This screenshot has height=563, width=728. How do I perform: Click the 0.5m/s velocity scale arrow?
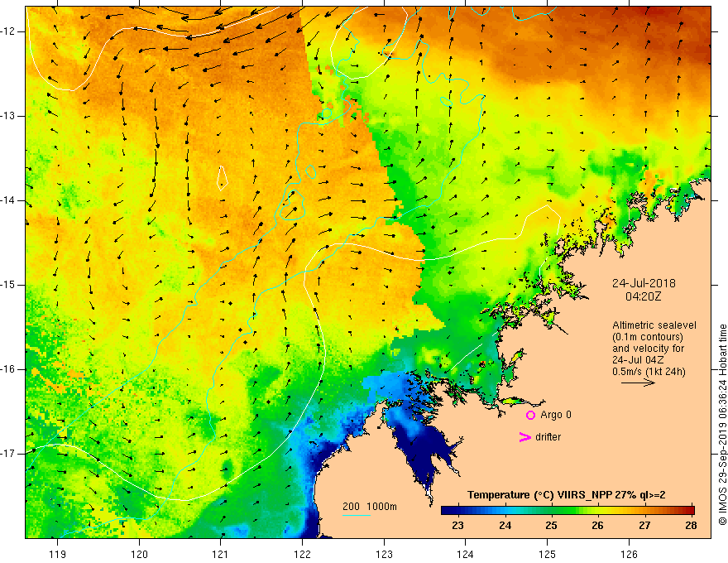click(x=638, y=383)
